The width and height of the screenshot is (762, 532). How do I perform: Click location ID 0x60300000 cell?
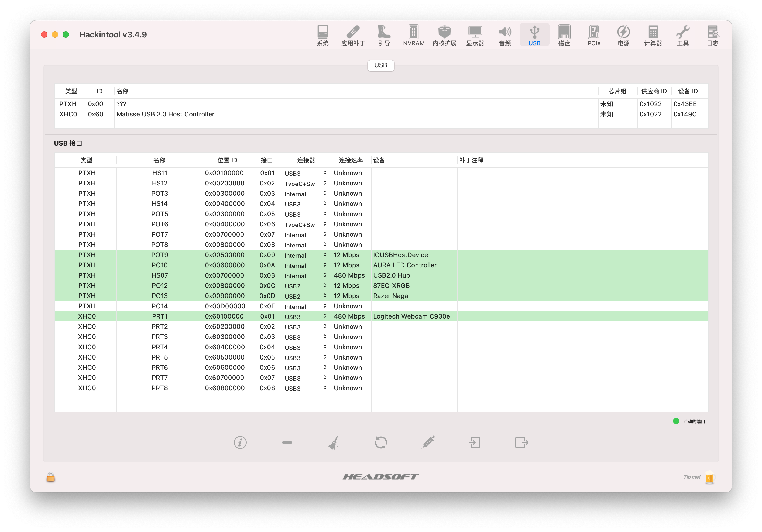[x=225, y=337]
